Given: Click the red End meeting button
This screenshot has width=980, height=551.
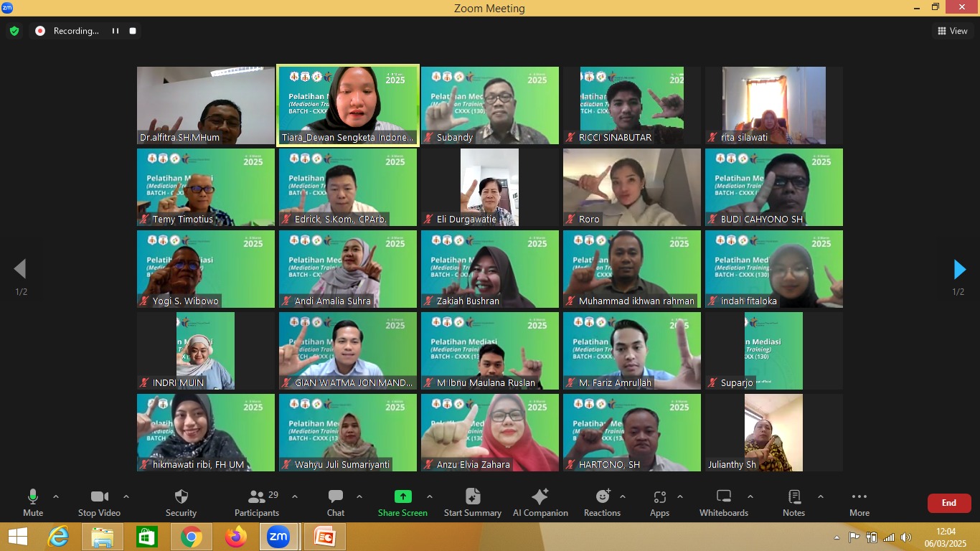Looking at the screenshot, I should click(948, 503).
